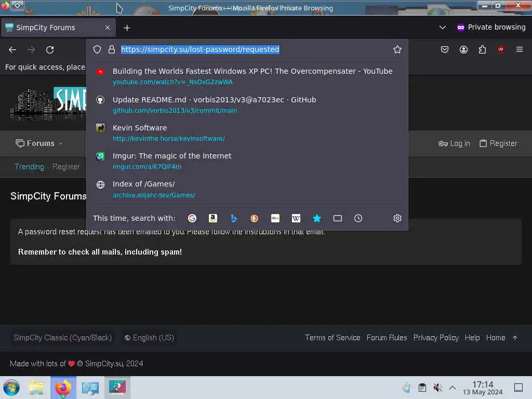Open tracking protection shield icon
The image size is (532, 399).
coord(97,49)
